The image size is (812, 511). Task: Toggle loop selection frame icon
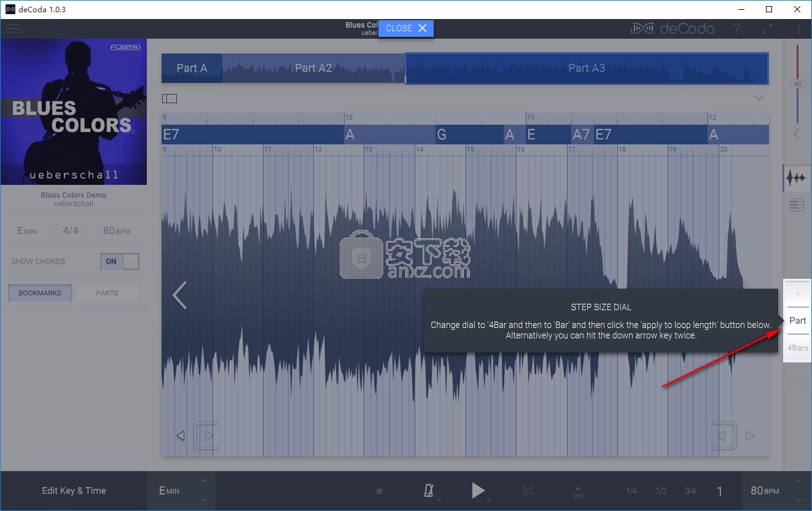(528, 490)
